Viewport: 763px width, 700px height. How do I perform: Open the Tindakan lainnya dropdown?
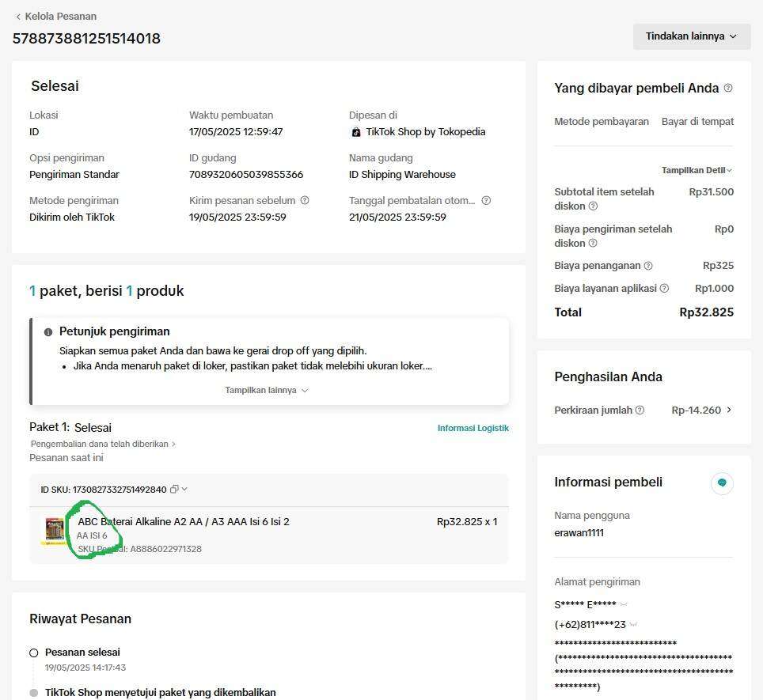[692, 36]
